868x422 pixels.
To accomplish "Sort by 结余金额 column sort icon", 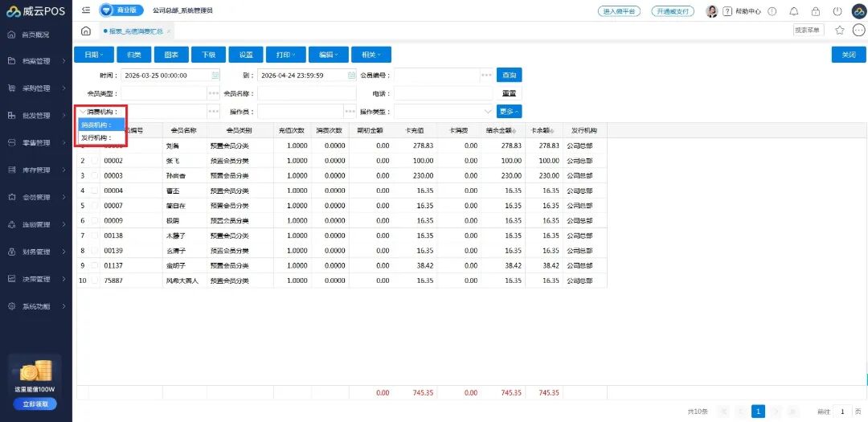I will [x=515, y=131].
